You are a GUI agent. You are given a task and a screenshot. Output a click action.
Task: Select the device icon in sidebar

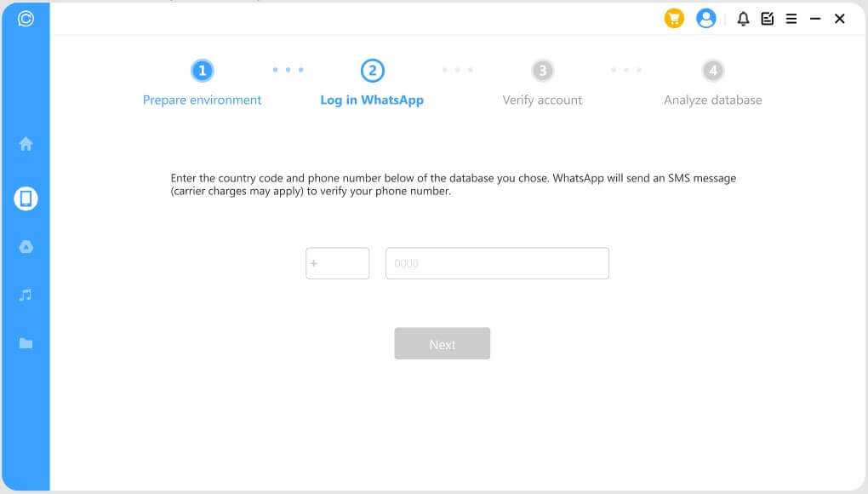click(x=26, y=198)
